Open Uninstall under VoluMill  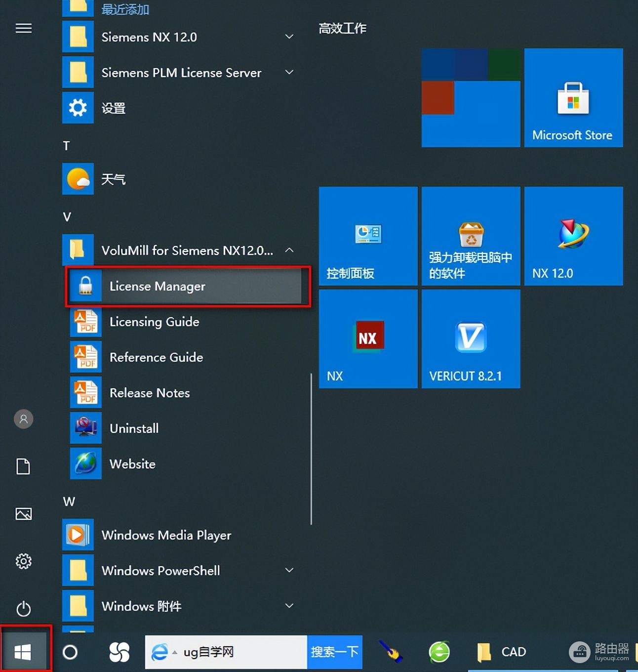134,428
